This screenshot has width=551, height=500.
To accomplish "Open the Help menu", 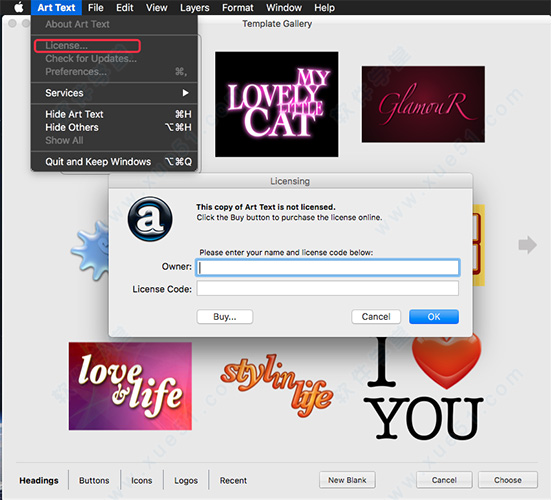I will tap(324, 7).
